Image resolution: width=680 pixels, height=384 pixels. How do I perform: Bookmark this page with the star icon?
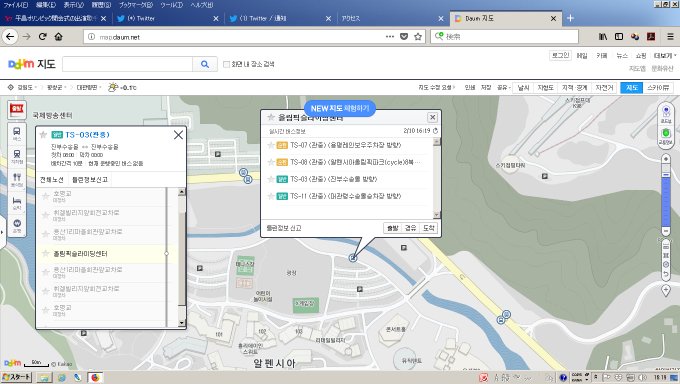pos(418,37)
